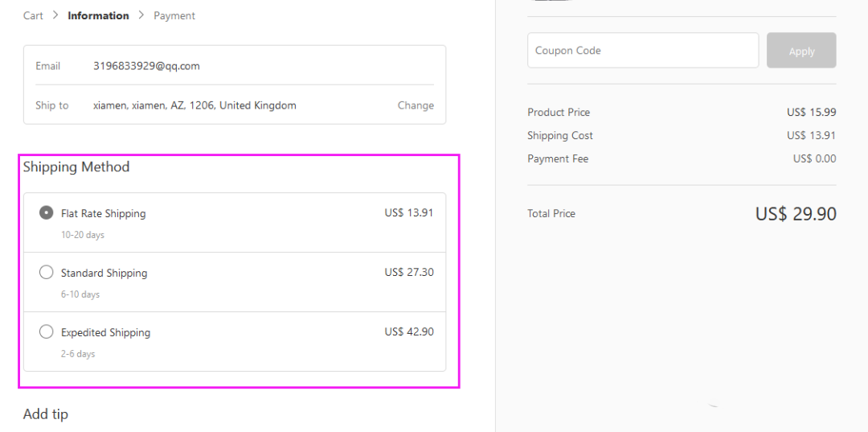Click Change to edit shipping address
The width and height of the screenshot is (868, 432).
pyautogui.click(x=416, y=105)
